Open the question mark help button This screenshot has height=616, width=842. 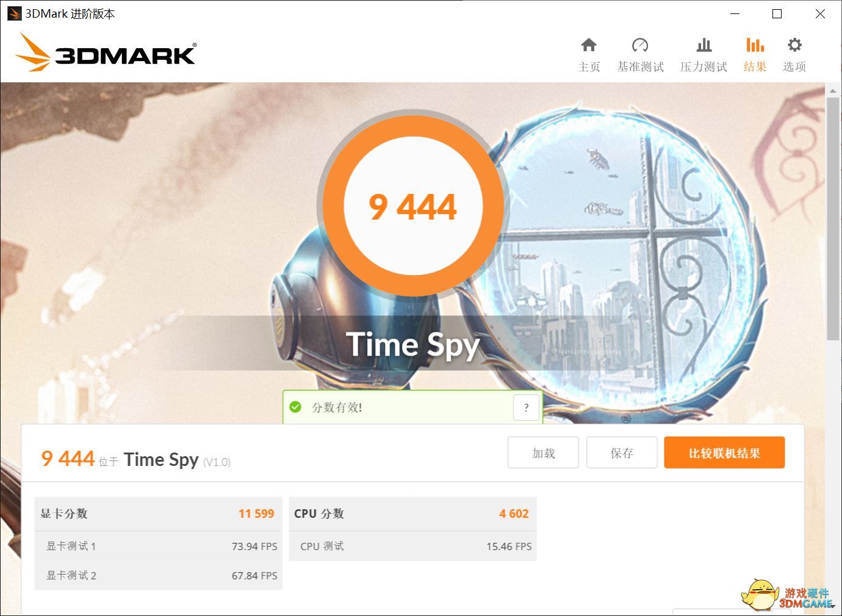[x=527, y=407]
